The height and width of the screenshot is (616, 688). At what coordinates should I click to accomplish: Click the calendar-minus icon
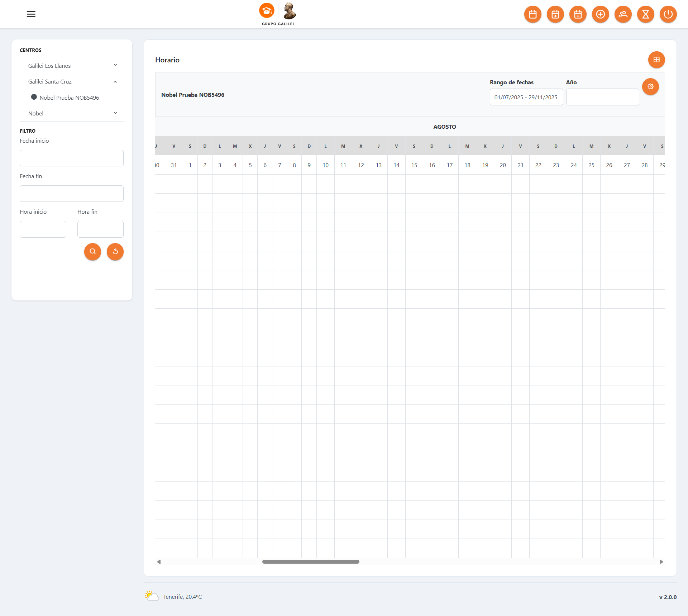click(x=578, y=14)
